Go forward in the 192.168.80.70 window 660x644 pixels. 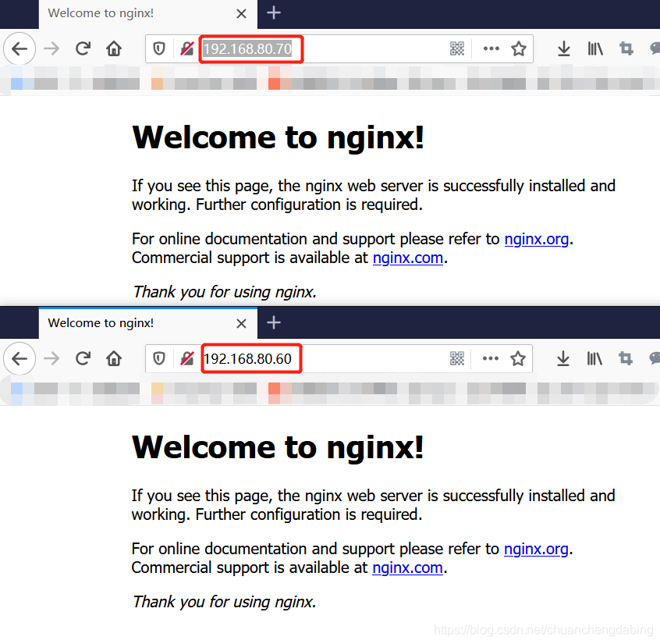[x=51, y=49]
